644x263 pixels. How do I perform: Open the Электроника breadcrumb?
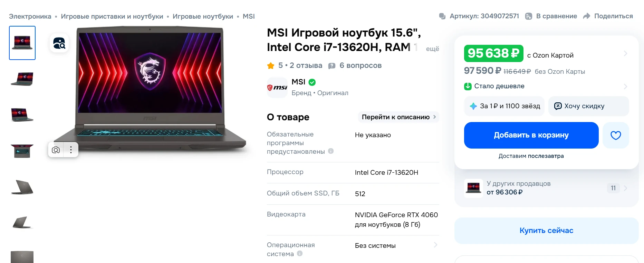coord(30,16)
